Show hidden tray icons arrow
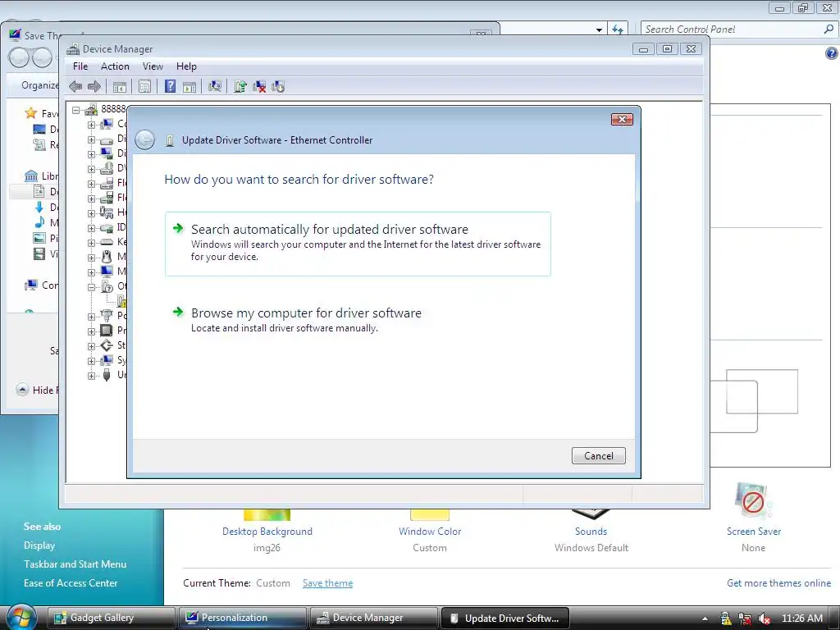The width and height of the screenshot is (840, 630). [705, 619]
